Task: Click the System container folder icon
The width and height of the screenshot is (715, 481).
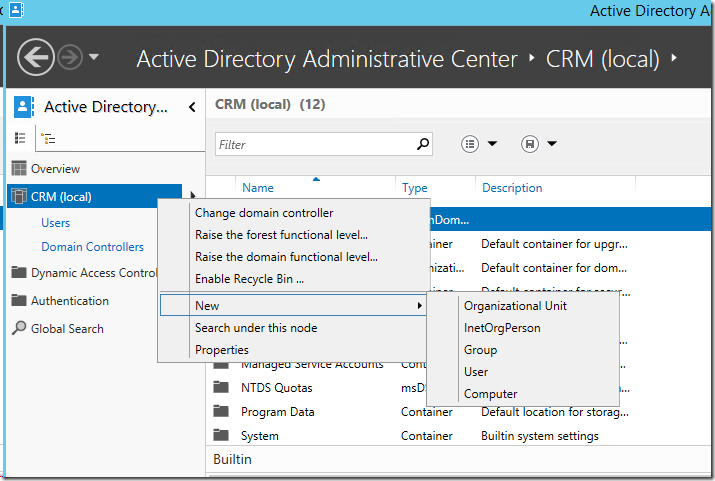Action: (x=221, y=436)
